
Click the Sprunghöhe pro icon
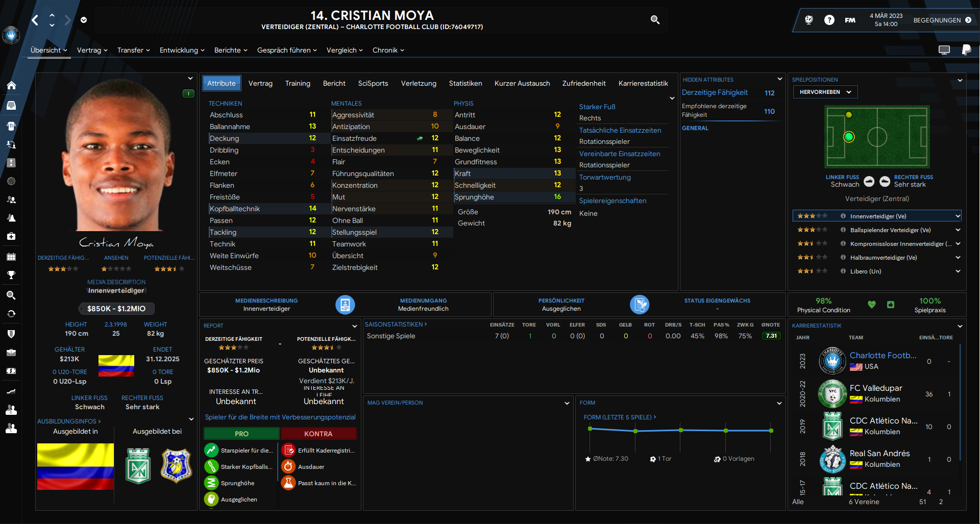pos(211,483)
